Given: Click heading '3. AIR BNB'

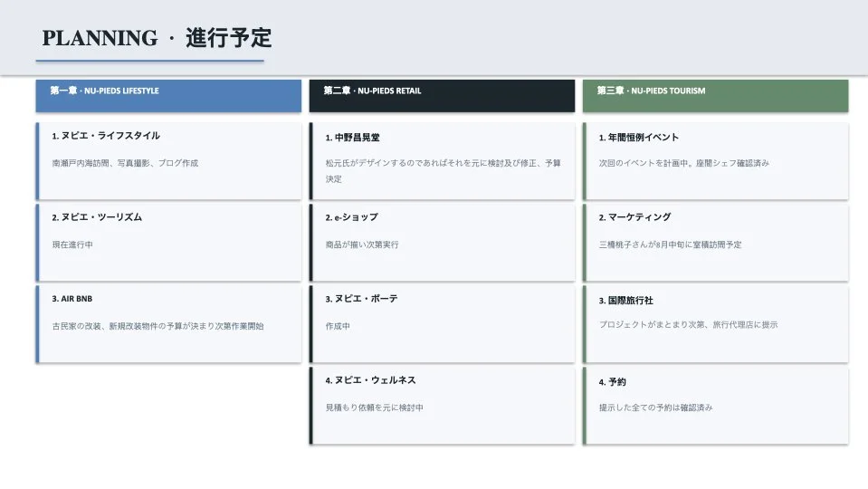Looking at the screenshot, I should click(72, 299).
